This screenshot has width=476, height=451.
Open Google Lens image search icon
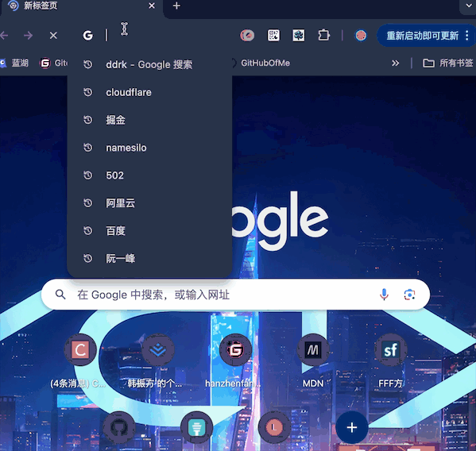tap(409, 295)
